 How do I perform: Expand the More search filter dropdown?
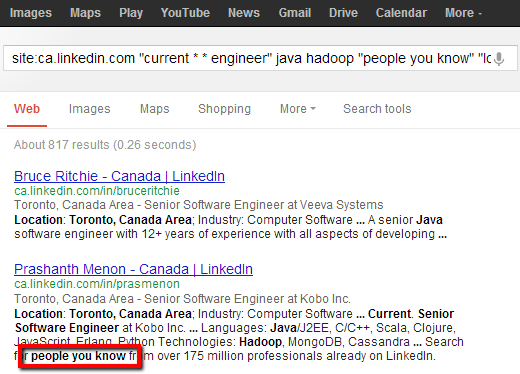pos(298,109)
